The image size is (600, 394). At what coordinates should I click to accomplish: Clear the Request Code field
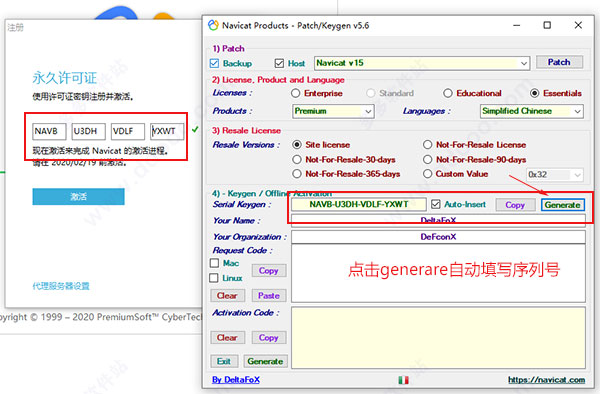(x=227, y=296)
